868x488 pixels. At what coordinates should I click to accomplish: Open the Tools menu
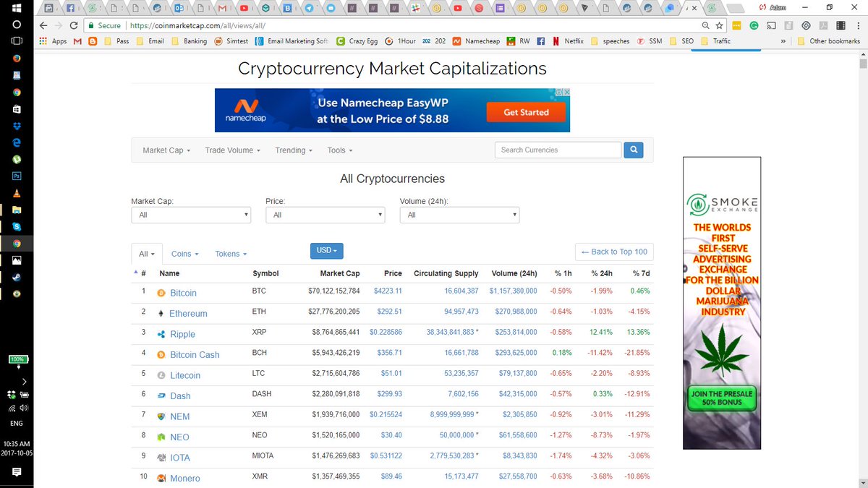click(340, 150)
